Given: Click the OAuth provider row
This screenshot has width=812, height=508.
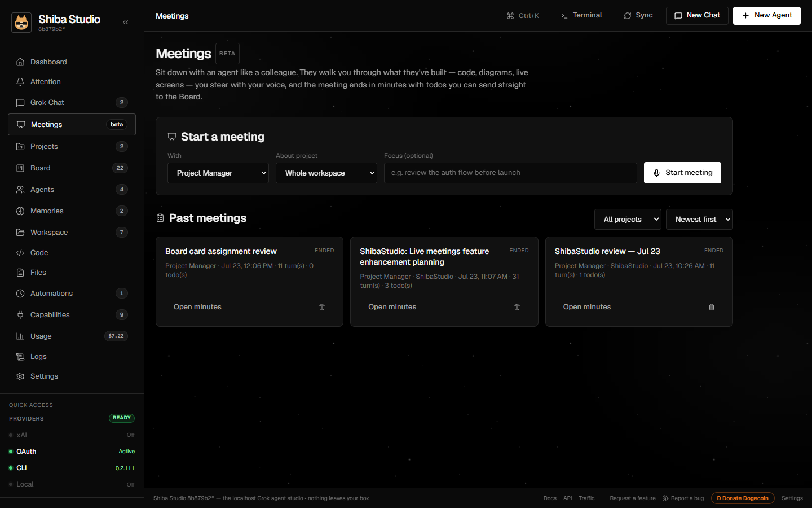Looking at the screenshot, I should click(x=72, y=452).
